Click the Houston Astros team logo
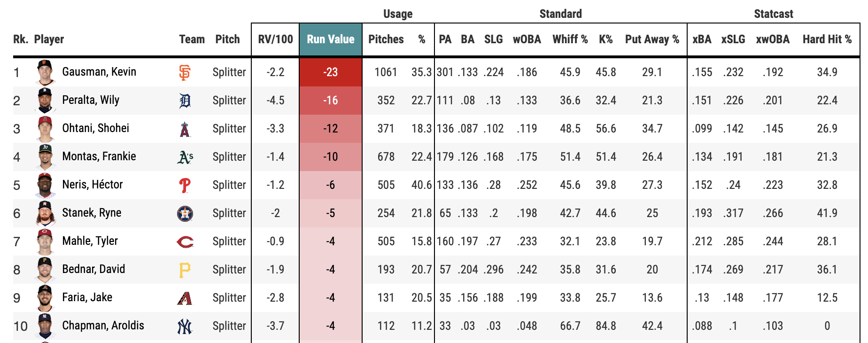 pos(185,213)
